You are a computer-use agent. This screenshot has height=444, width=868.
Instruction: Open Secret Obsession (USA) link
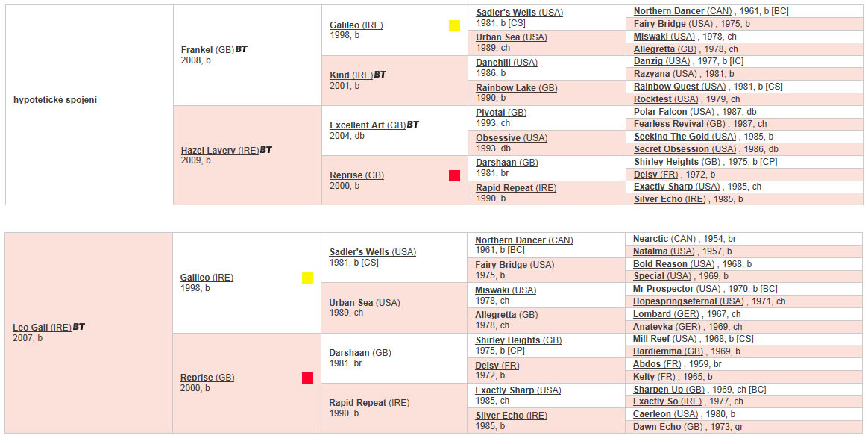tap(685, 149)
